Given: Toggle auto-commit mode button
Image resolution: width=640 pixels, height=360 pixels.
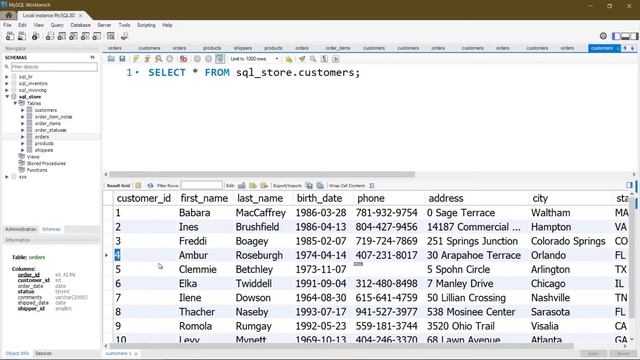Looking at the screenshot, I should [220, 59].
